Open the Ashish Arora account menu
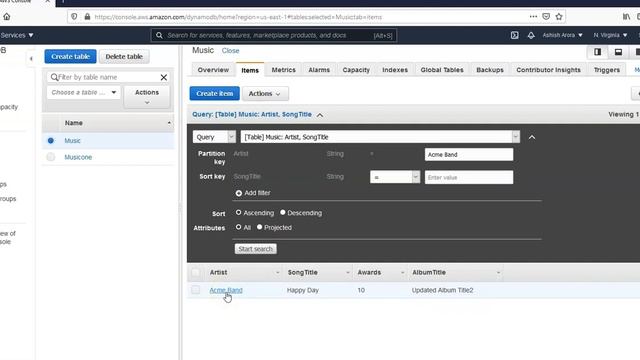Screen dimensions: 640x360 pyautogui.click(x=562, y=35)
